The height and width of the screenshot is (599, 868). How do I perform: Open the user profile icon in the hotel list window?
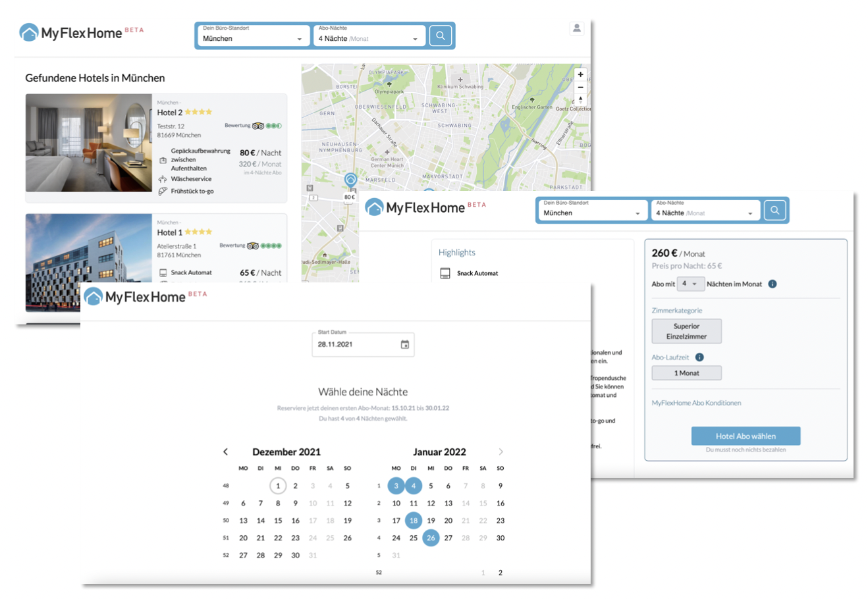[577, 28]
